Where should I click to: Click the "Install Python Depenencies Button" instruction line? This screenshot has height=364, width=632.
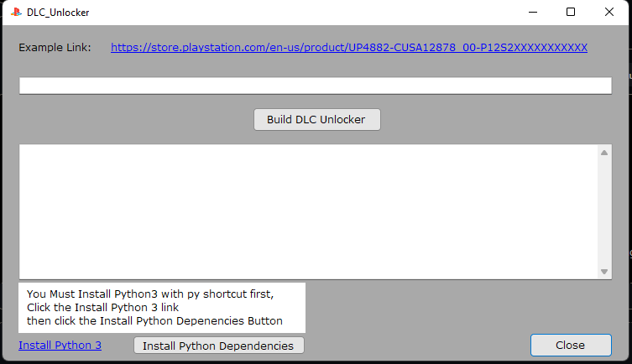[154, 321]
